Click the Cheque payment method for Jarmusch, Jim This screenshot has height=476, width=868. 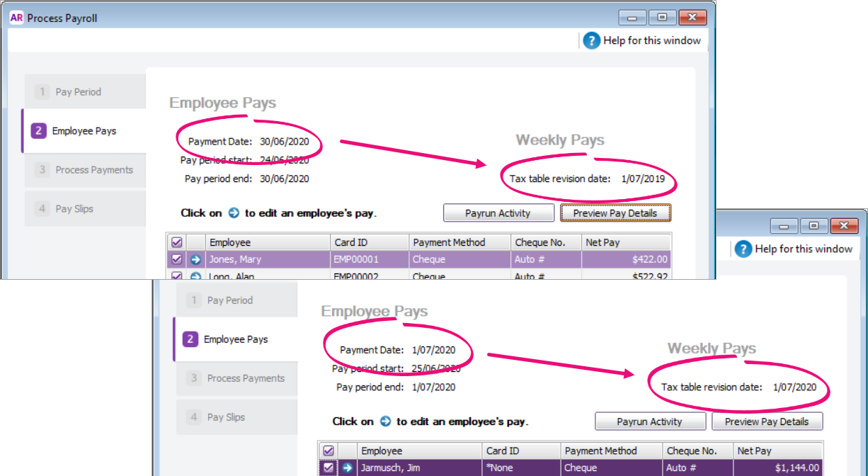(612, 468)
